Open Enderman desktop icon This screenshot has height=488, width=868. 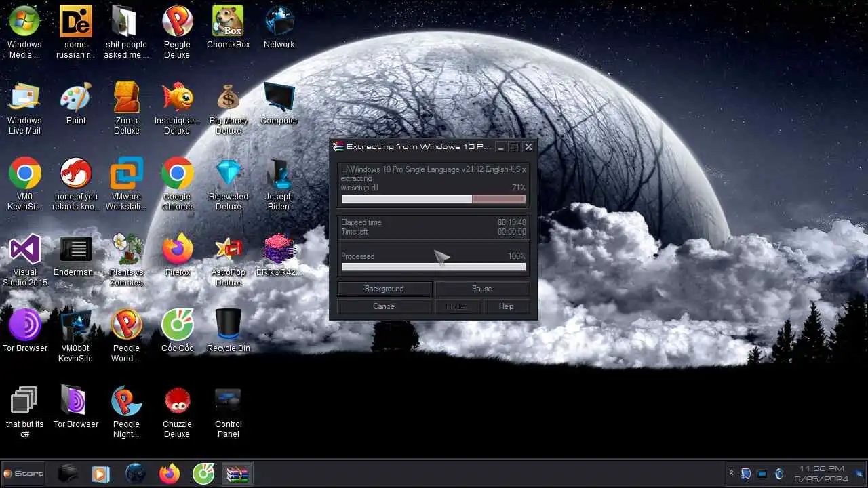(75, 255)
